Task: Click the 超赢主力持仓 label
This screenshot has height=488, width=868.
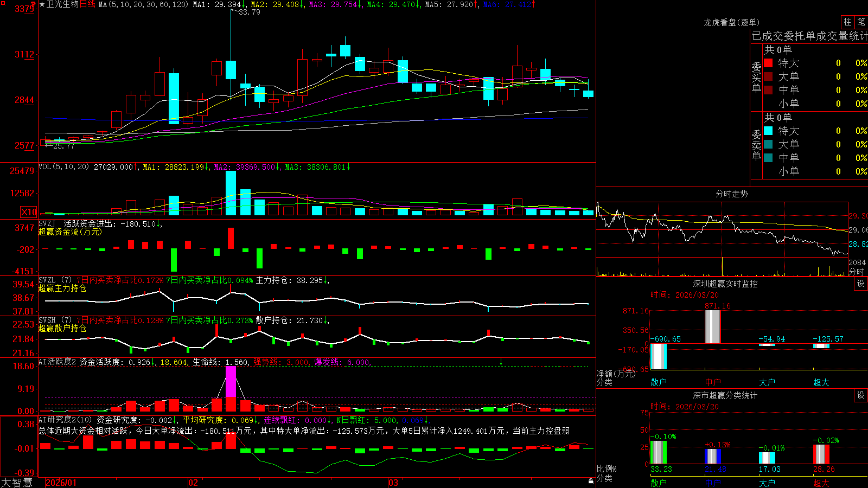Action: tap(62, 288)
